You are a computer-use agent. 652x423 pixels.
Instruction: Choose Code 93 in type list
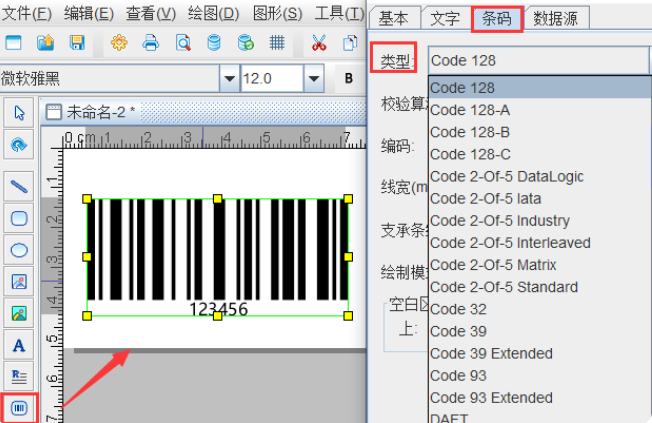coord(539,376)
